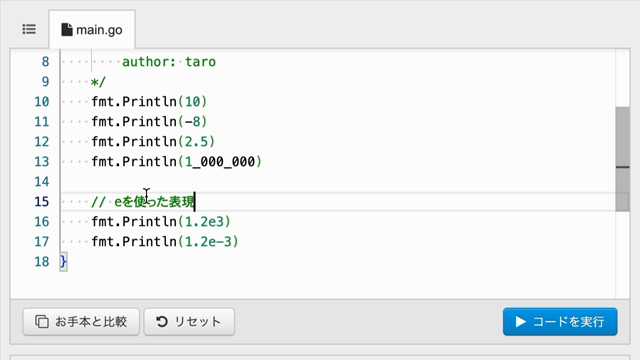640x360 pixels.
Task: Click the file icon on main.go tab
Action: pyautogui.click(x=67, y=30)
